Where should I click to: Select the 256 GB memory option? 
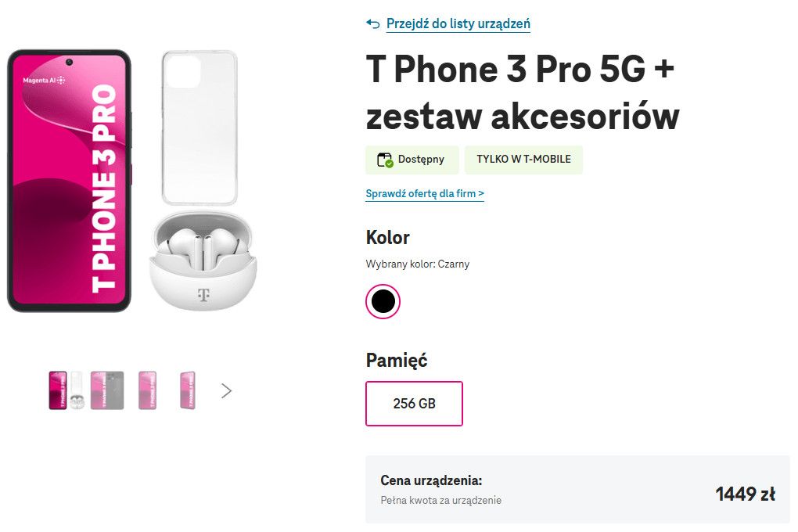[x=414, y=404]
